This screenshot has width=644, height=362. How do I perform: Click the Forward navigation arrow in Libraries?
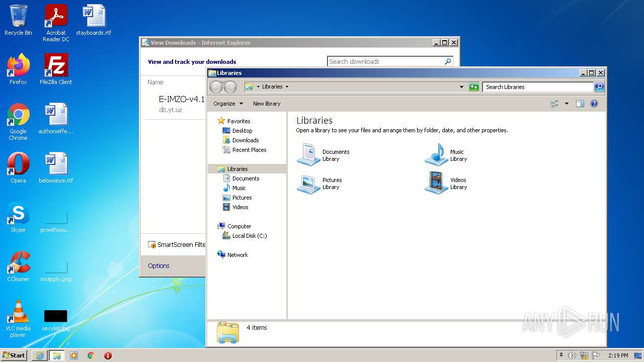click(230, 87)
